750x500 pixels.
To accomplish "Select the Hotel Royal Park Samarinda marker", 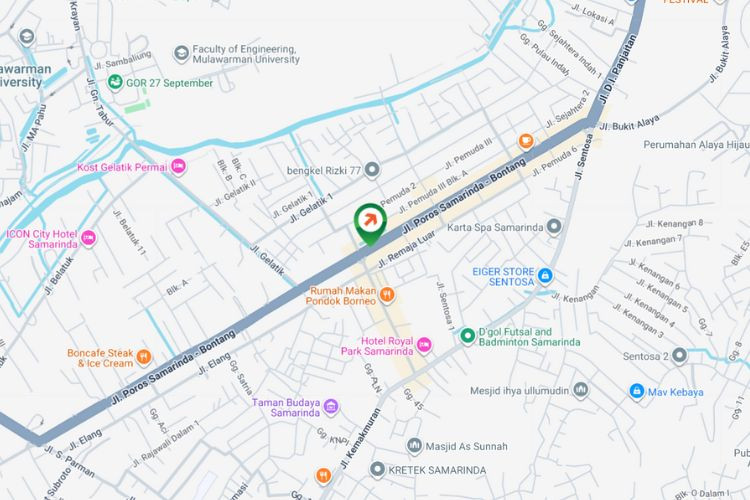I will coord(423,345).
